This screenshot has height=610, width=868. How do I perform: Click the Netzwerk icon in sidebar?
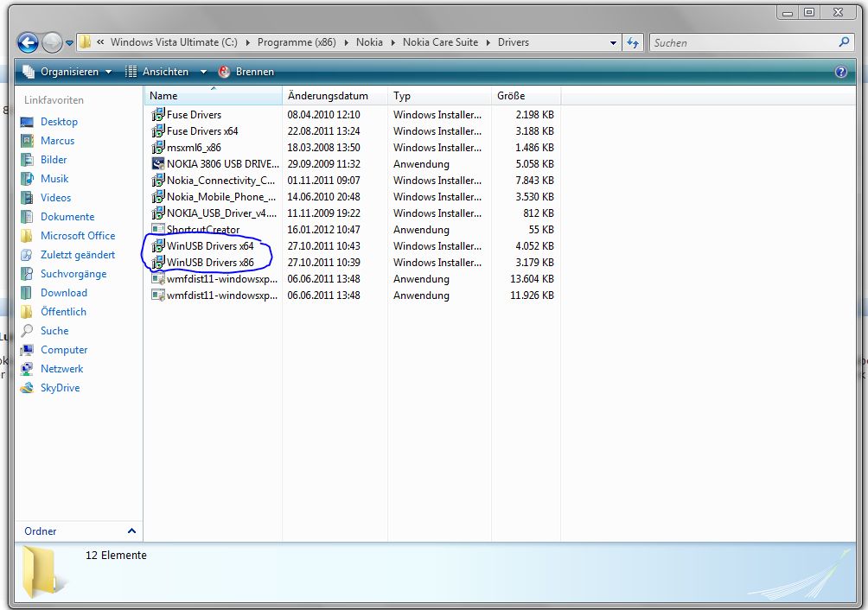[27, 369]
